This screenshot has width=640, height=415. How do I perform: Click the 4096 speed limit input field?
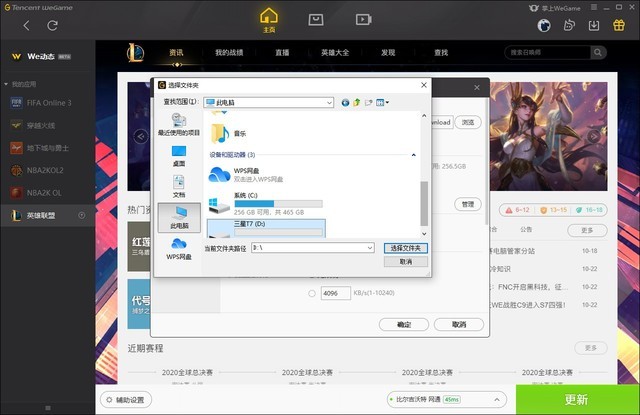pyautogui.click(x=336, y=293)
